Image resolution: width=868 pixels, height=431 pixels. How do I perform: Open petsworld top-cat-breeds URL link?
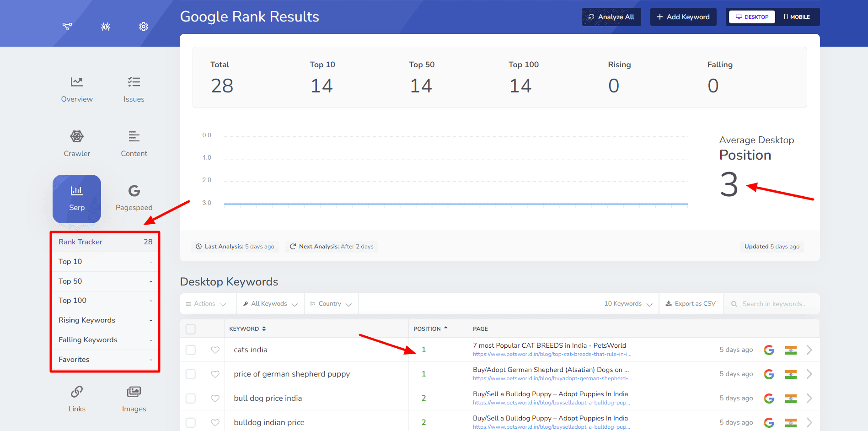tap(552, 354)
